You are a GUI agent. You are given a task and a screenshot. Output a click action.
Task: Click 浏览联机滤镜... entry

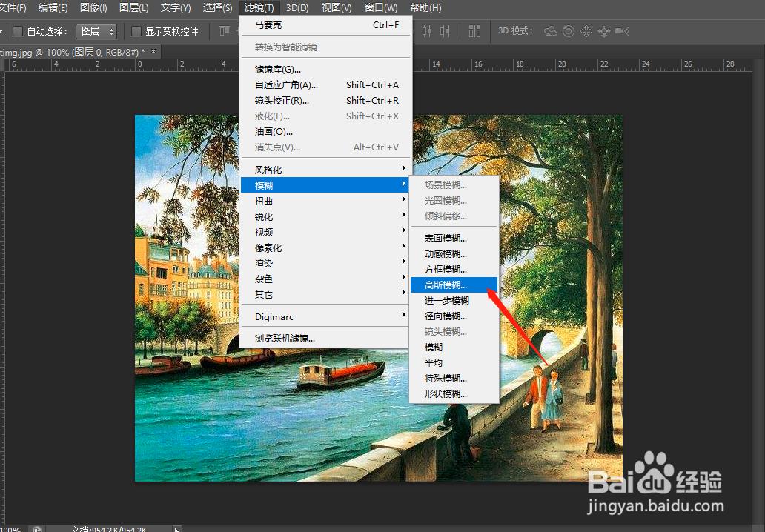[325, 339]
